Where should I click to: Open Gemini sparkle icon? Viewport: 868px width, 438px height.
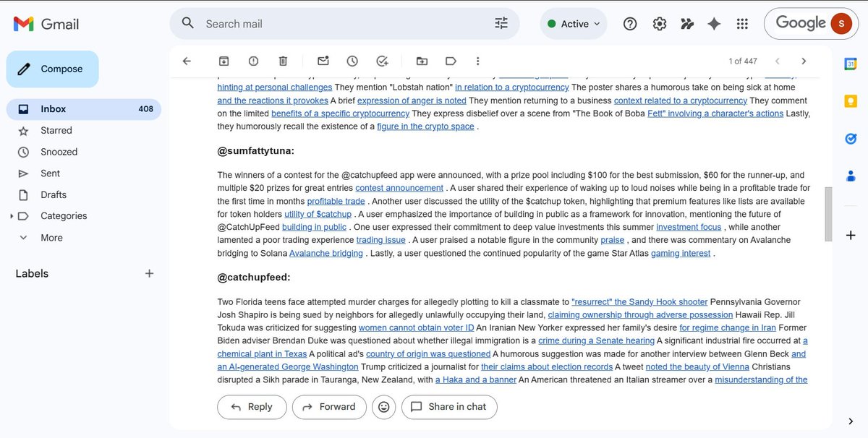tap(714, 23)
